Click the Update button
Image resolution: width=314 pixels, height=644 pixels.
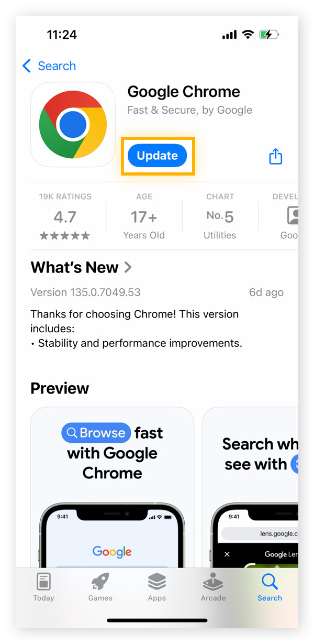click(158, 156)
